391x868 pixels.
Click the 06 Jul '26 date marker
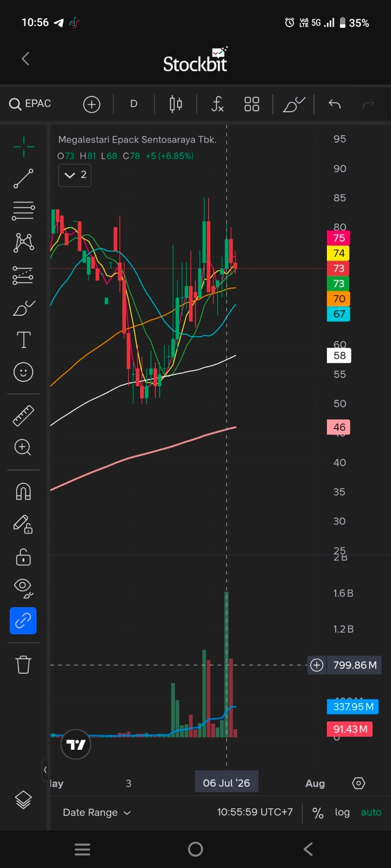pyautogui.click(x=226, y=783)
